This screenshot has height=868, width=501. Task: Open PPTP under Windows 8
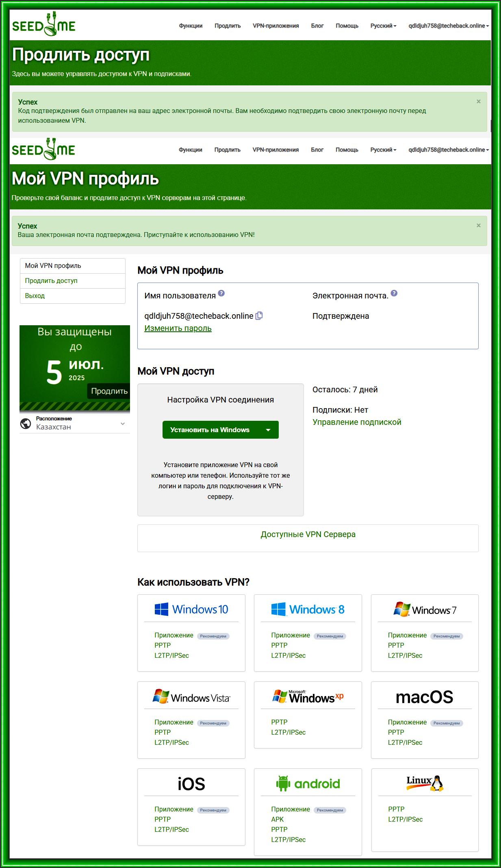click(x=279, y=645)
